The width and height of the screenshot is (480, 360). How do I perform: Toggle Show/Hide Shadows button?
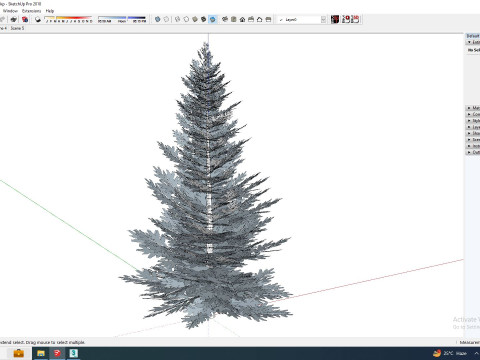click(x=38, y=19)
